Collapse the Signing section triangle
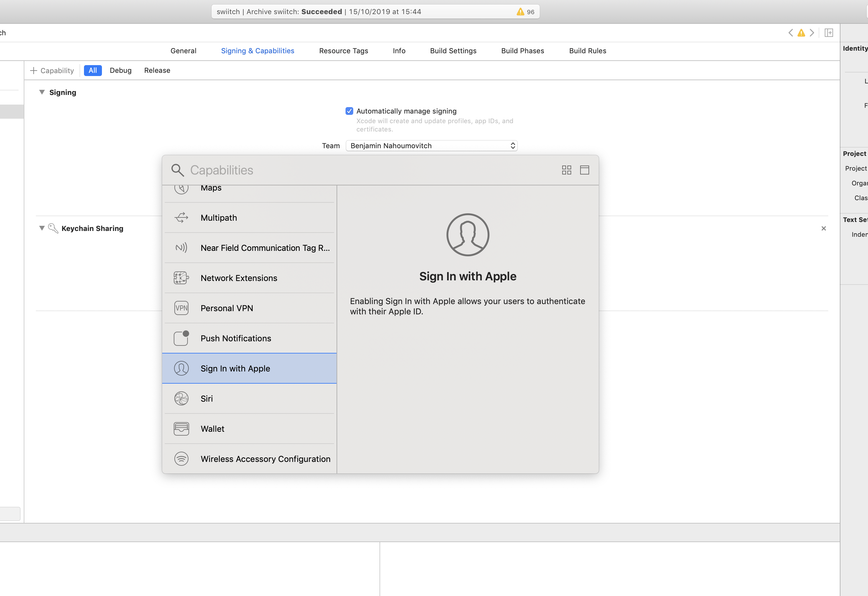Image resolution: width=868 pixels, height=596 pixels. click(42, 92)
